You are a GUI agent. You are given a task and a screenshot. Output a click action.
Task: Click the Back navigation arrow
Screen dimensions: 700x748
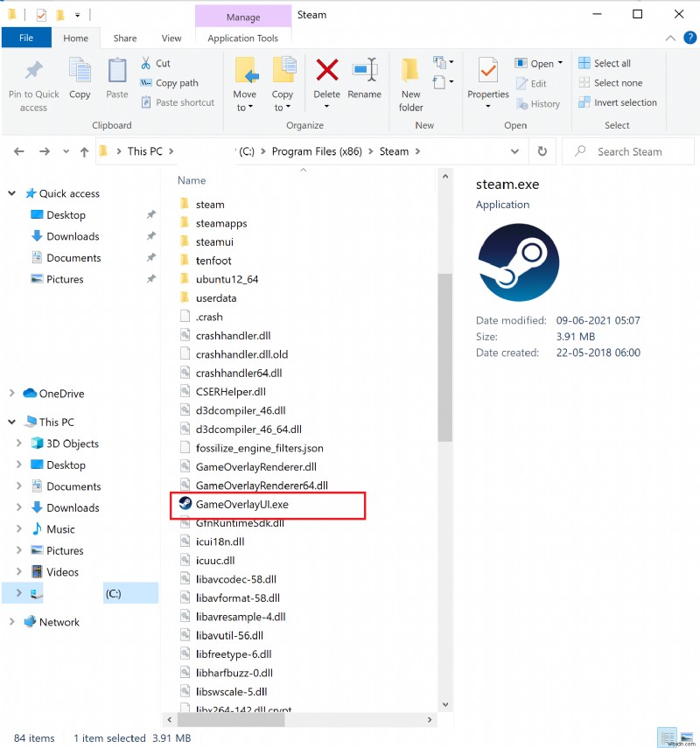click(19, 151)
